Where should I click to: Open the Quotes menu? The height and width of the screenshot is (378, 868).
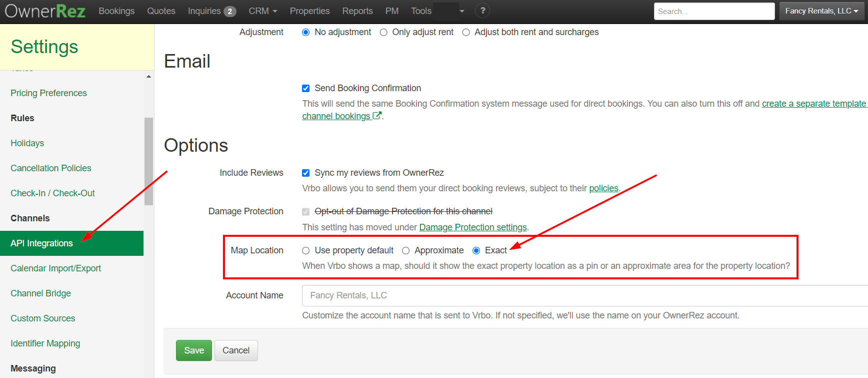tap(161, 11)
